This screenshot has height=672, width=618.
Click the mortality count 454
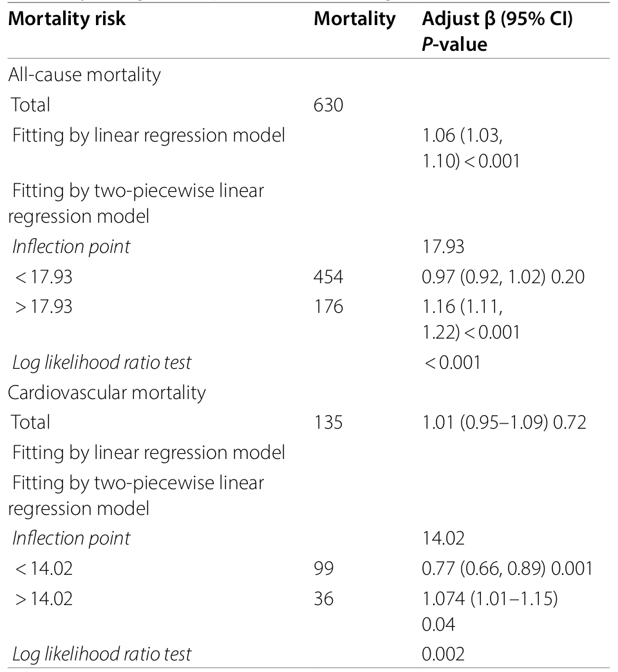[328, 276]
